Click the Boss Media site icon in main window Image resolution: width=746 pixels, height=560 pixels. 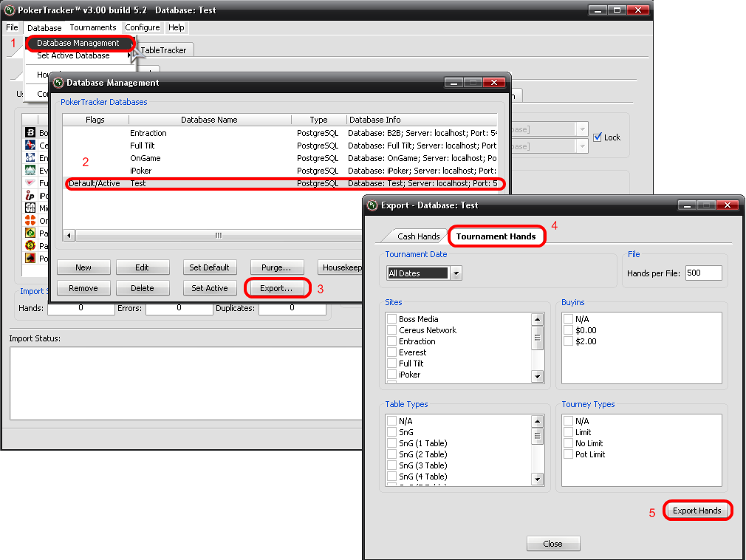tap(30, 132)
